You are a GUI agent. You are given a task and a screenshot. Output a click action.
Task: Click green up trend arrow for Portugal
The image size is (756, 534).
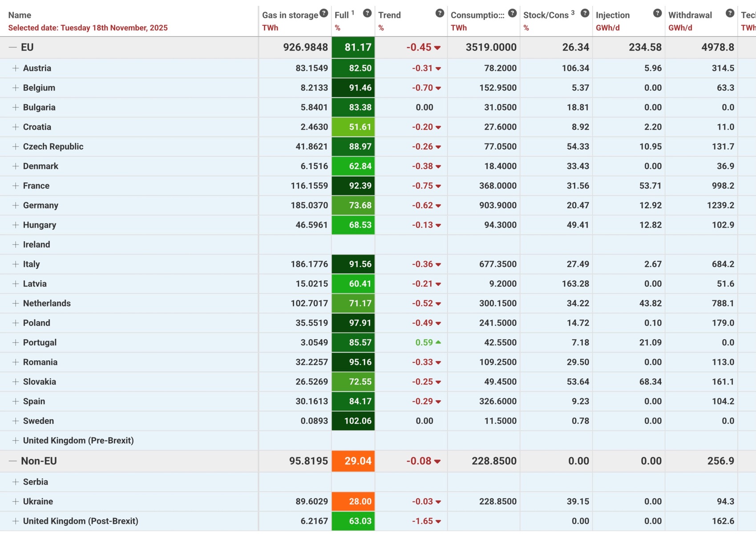click(438, 342)
